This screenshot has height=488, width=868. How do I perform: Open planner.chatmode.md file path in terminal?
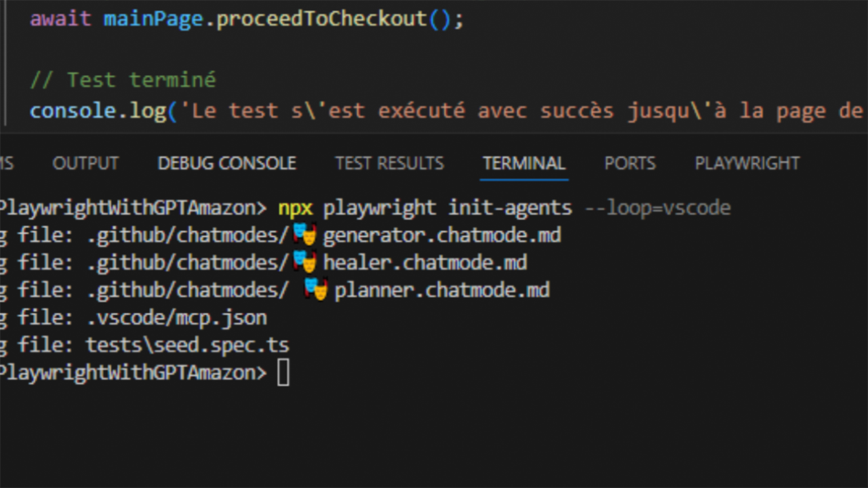(441, 290)
